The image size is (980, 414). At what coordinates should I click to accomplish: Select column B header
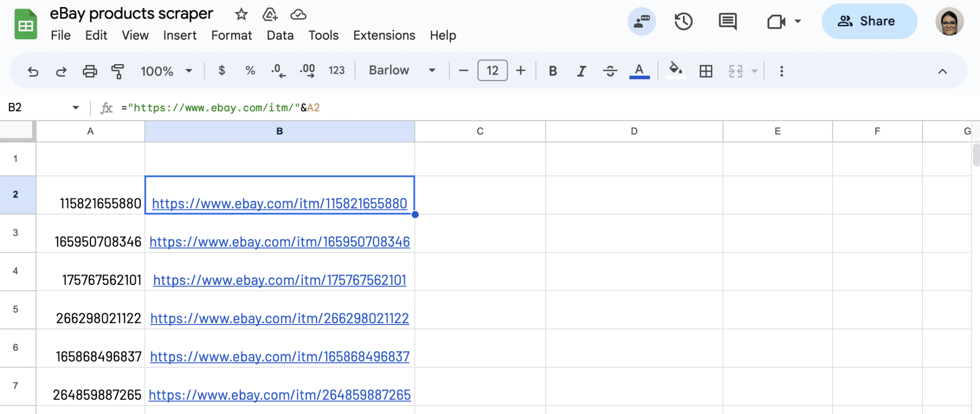279,131
